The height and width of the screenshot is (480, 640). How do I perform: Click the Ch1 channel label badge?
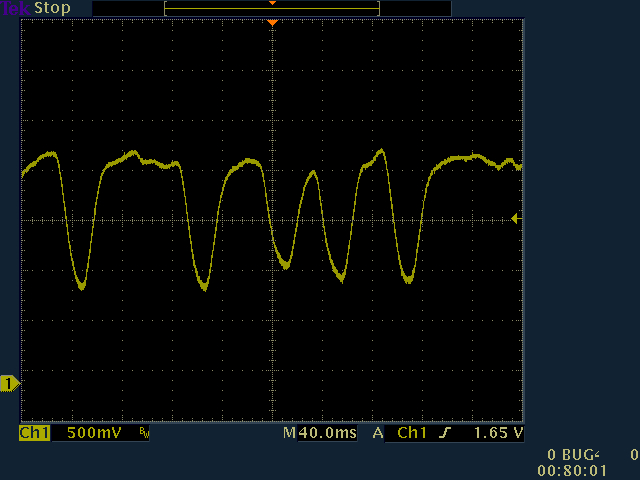(x=34, y=433)
